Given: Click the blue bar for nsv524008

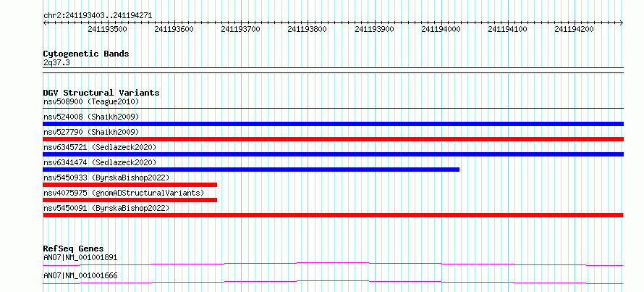Looking at the screenshot, I should (x=333, y=124).
